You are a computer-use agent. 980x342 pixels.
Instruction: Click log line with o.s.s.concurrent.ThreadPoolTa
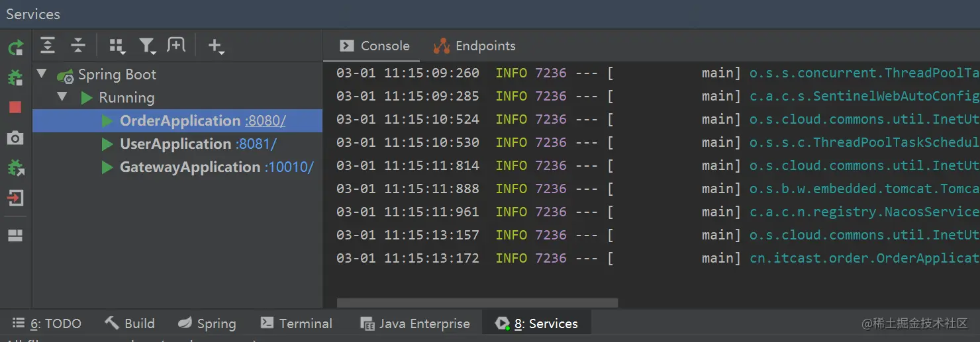[658, 73]
